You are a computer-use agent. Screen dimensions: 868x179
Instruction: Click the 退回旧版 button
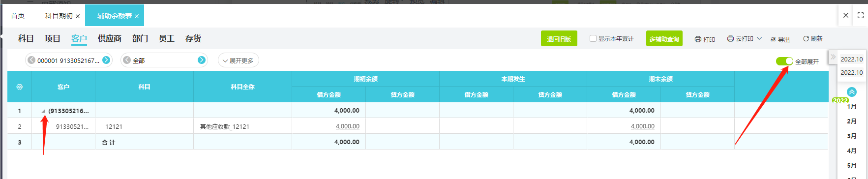[x=559, y=39]
